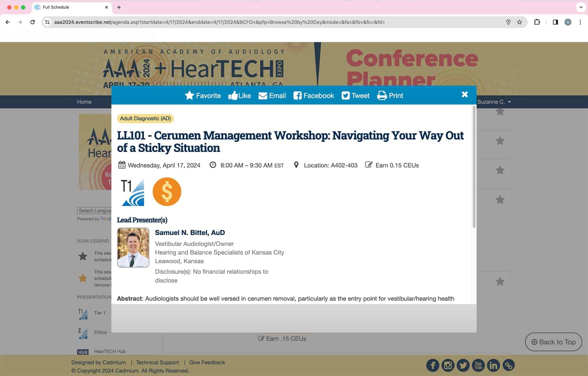Open the YouTube footer icon
This screenshot has width=588, height=376.
pos(478,365)
